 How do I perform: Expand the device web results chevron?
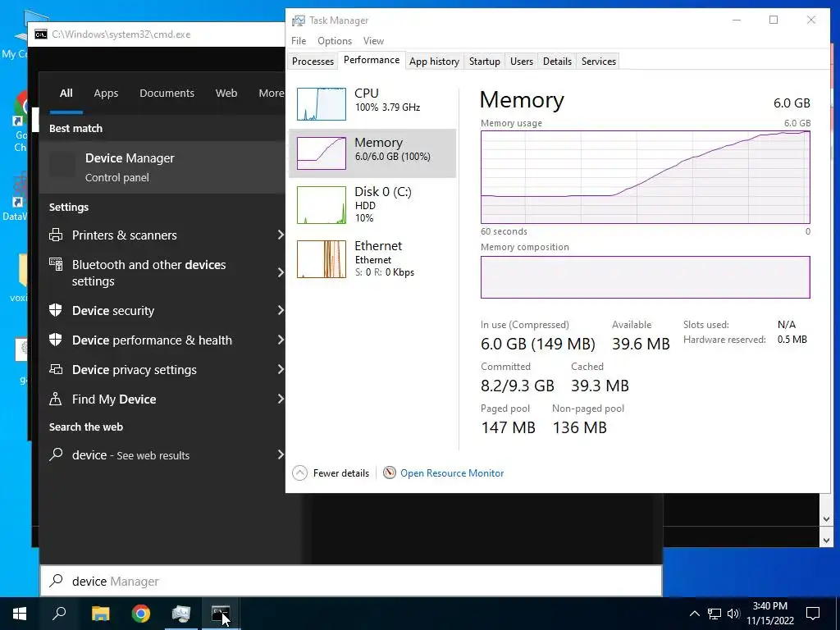point(281,454)
